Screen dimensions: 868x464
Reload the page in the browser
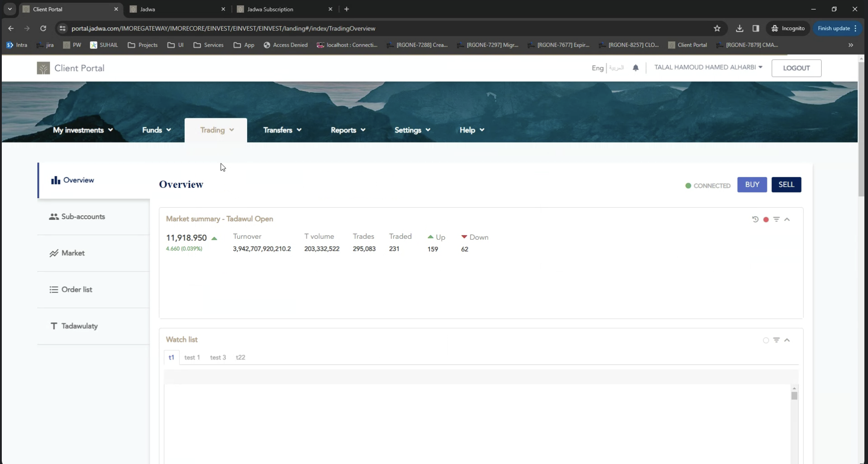(x=43, y=28)
